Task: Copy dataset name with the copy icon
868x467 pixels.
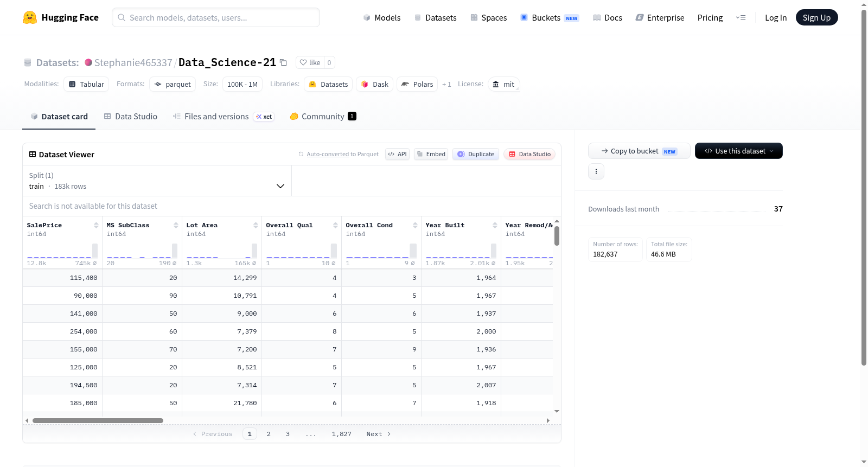Action: pyautogui.click(x=283, y=62)
